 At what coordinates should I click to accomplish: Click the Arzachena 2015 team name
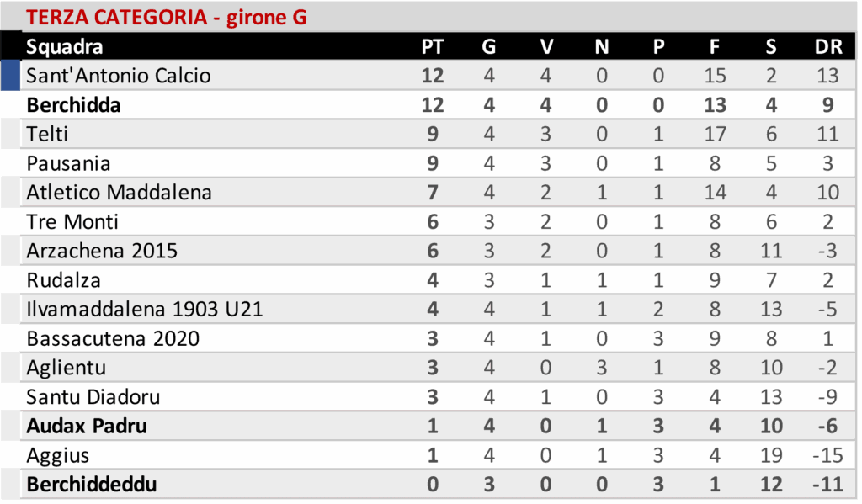click(102, 251)
